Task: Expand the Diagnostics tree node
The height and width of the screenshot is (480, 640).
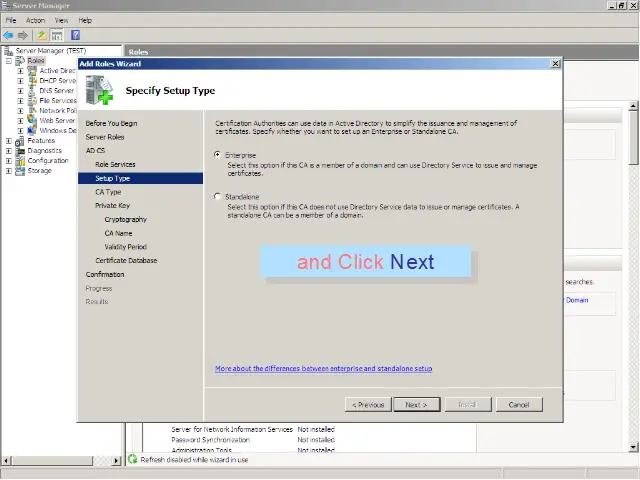Action: coord(9,151)
